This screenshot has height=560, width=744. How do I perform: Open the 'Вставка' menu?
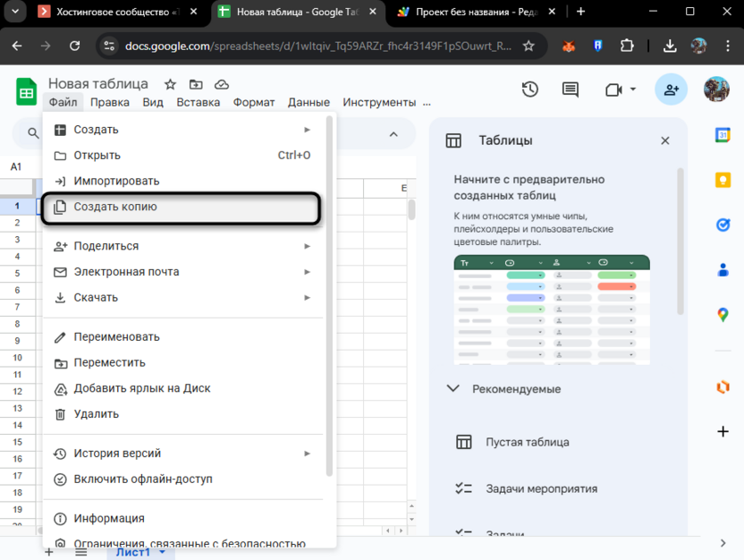click(x=198, y=102)
